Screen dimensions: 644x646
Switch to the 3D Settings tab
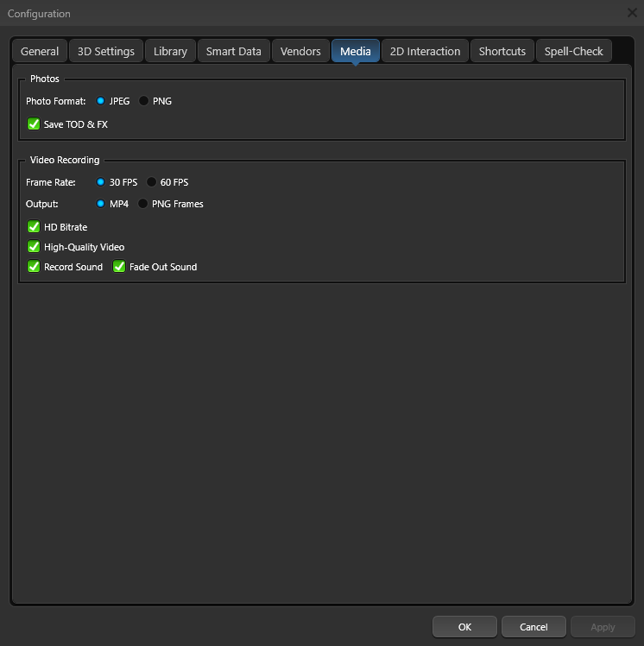click(x=106, y=51)
